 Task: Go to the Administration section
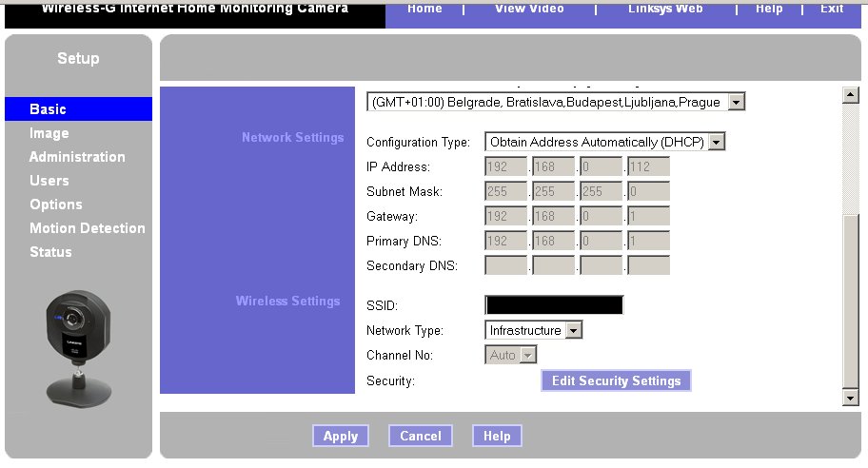click(x=77, y=157)
